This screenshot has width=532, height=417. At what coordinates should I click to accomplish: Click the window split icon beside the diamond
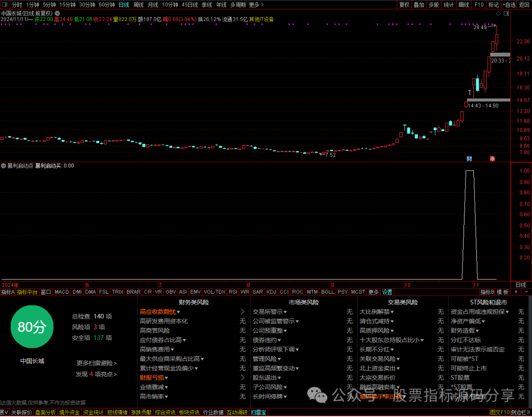click(506, 14)
